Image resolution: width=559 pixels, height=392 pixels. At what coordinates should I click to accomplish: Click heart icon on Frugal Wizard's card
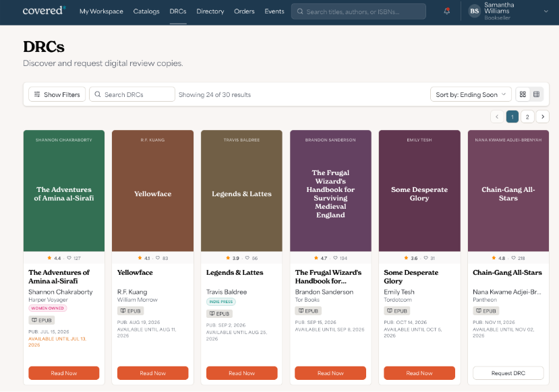click(x=335, y=258)
